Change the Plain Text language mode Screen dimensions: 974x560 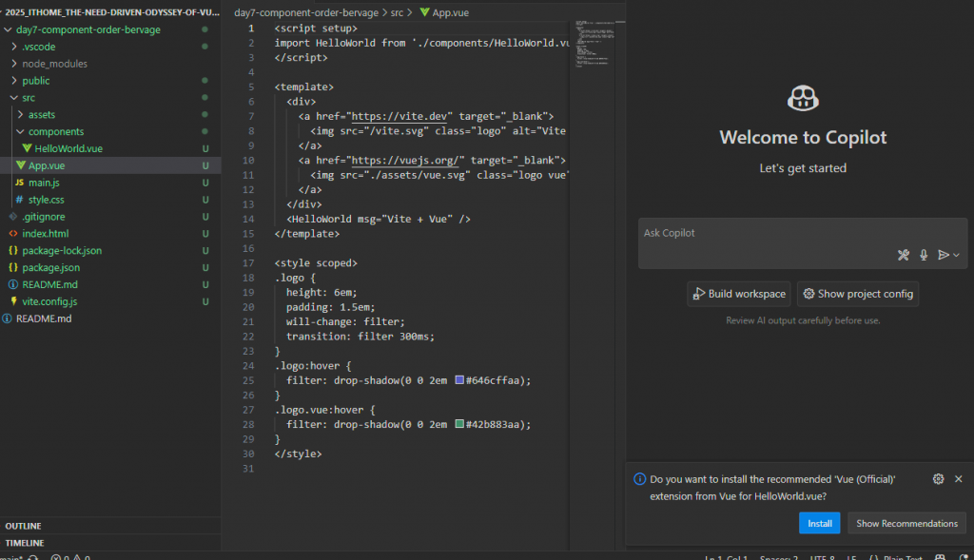(904, 557)
